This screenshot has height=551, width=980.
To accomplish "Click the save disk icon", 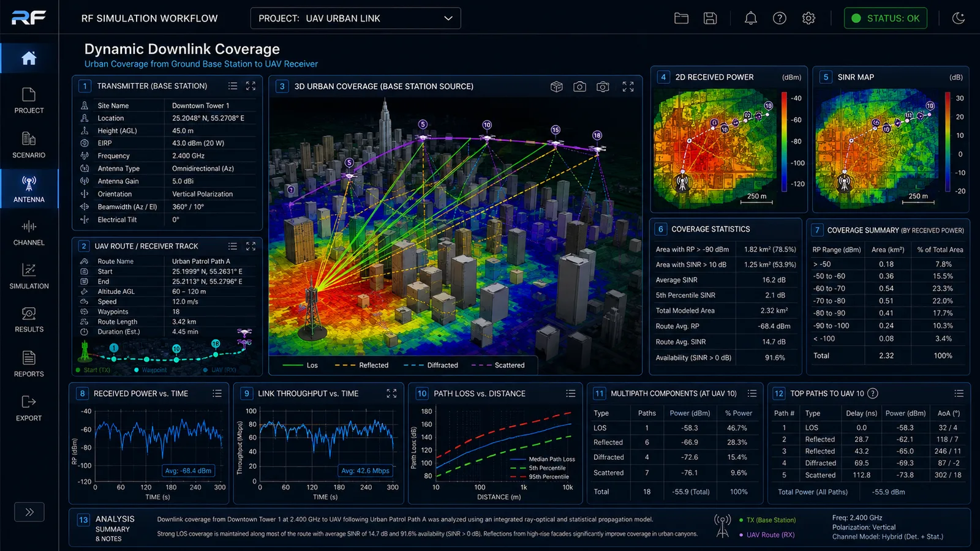I will pos(710,18).
